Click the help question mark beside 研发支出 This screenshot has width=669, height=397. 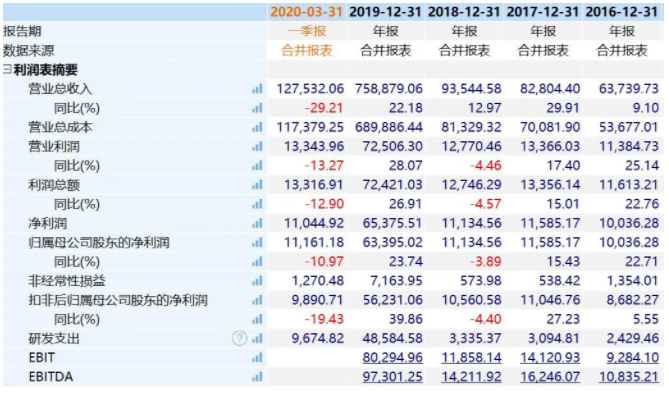coord(239,339)
